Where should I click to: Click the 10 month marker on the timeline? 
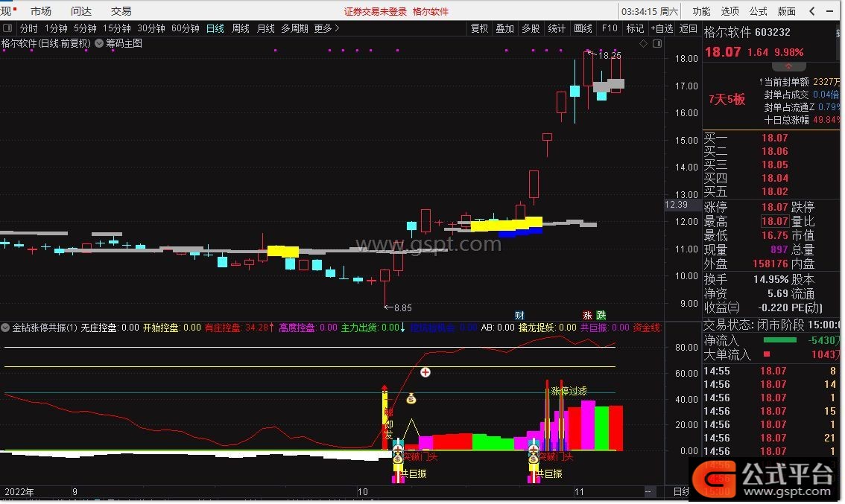[363, 491]
